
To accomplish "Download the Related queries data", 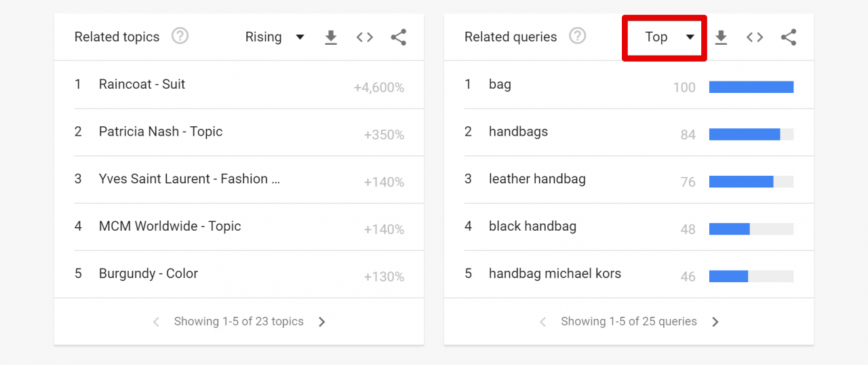I will click(721, 37).
